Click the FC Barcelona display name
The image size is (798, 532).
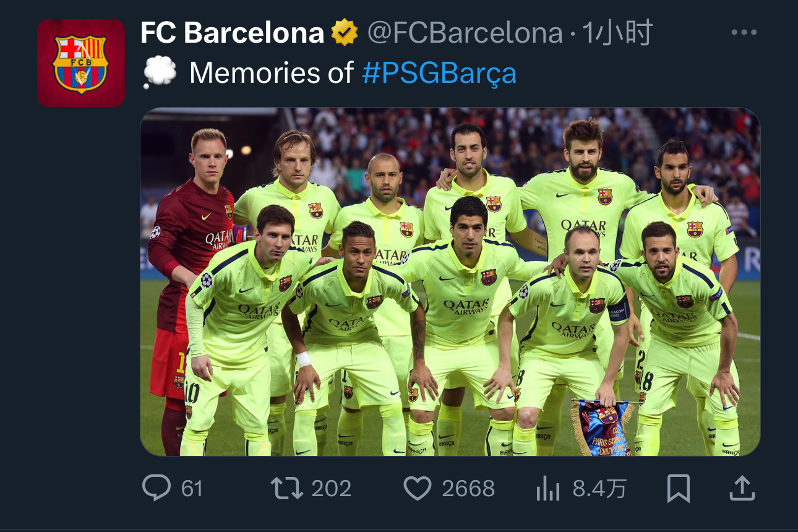tap(232, 33)
